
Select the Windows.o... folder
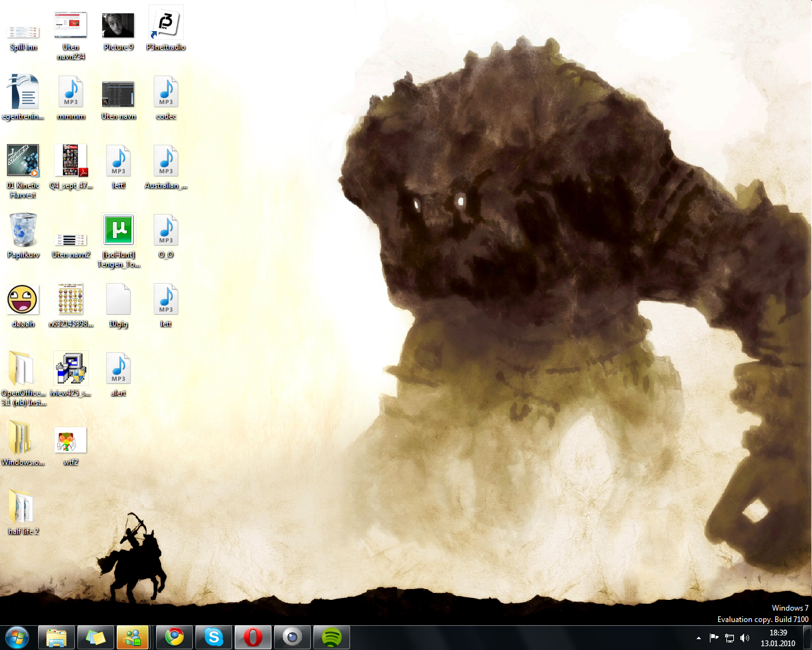[23, 443]
